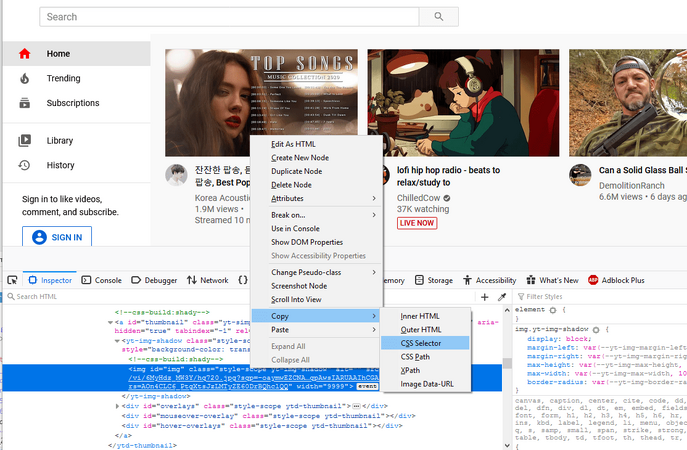This screenshot has width=687, height=450.
Task: Open the Library sidebar icon
Action: point(25,140)
